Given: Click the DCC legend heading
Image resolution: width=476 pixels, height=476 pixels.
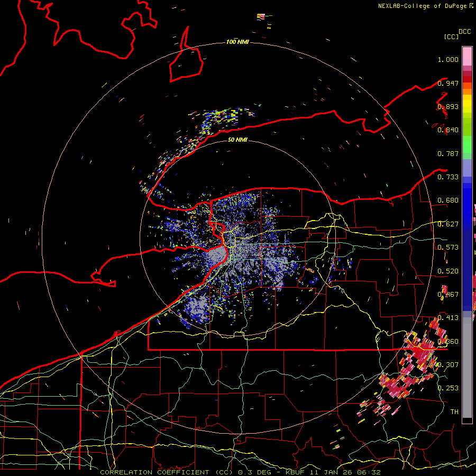Looking at the screenshot, I should click(x=464, y=32).
